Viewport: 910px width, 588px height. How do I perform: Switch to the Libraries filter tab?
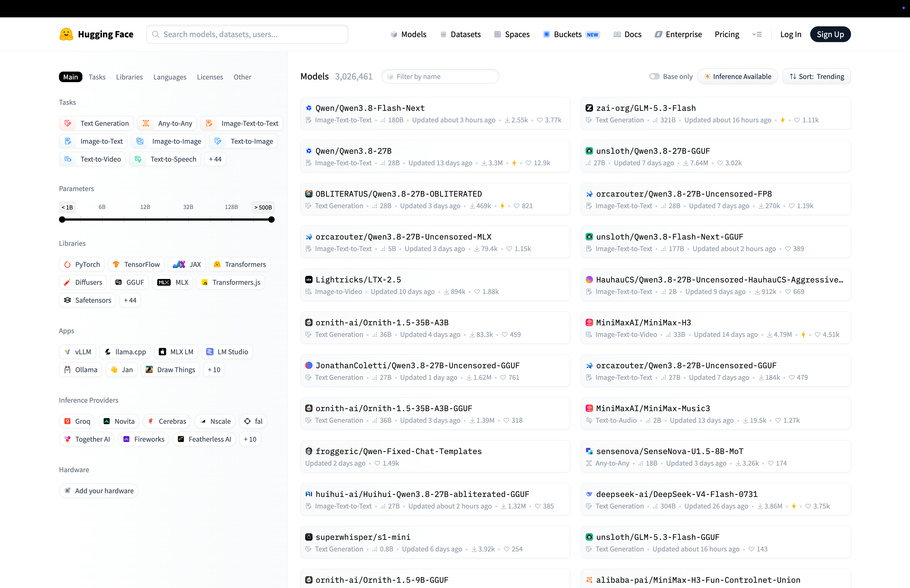[130, 77]
